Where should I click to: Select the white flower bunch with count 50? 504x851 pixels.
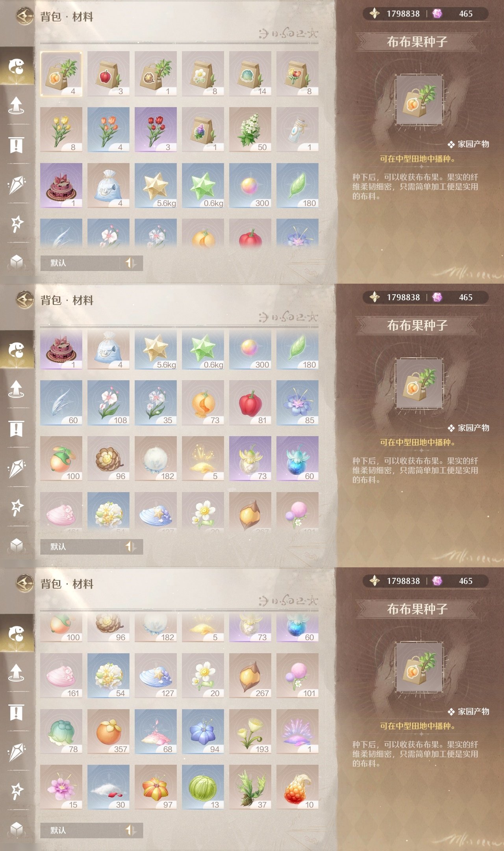[x=250, y=130]
